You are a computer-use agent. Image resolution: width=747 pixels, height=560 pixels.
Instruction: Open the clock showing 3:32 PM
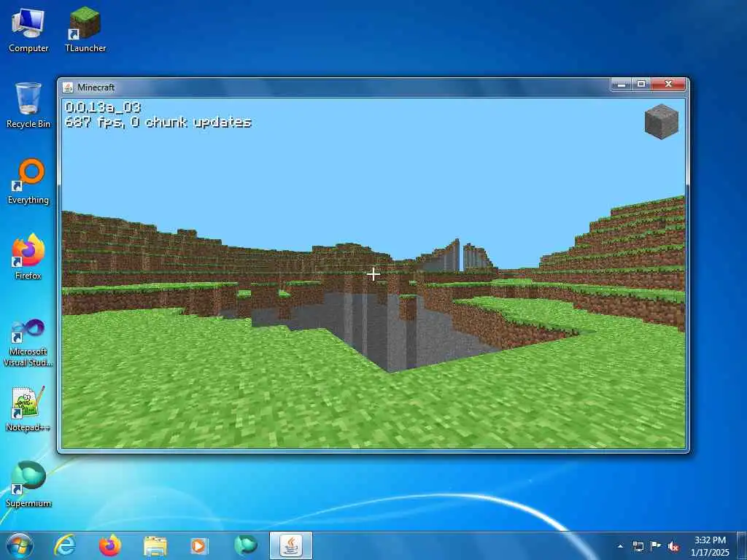click(x=710, y=546)
